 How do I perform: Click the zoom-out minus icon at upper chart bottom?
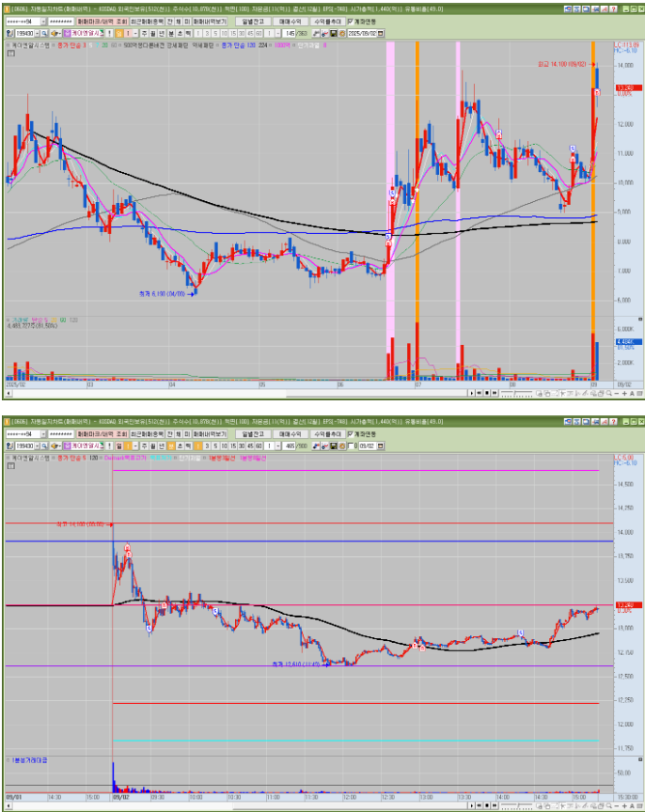[x=616, y=394]
